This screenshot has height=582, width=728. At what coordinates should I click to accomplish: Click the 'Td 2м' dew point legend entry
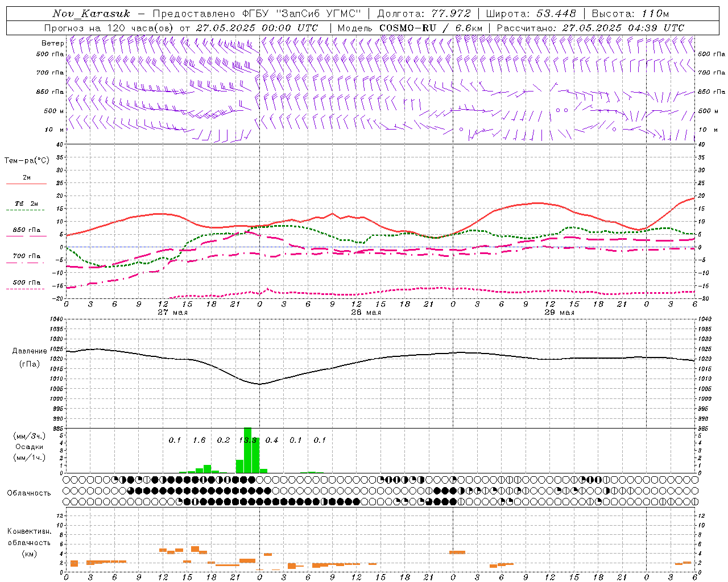(26, 203)
